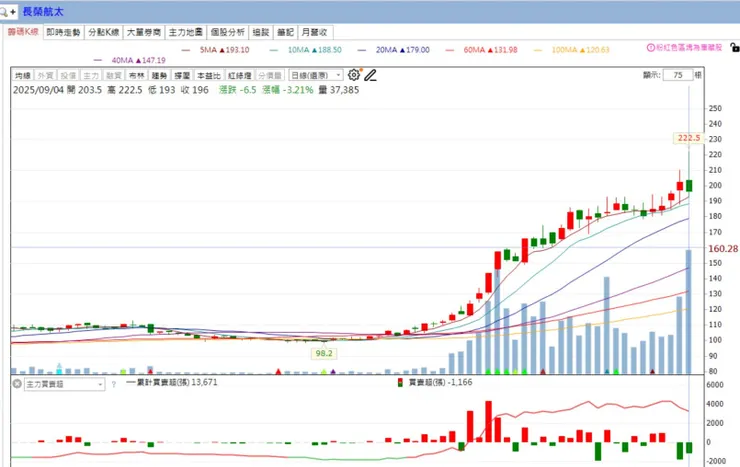
Task: Click the 長榮航太 stock title
Action: [x=43, y=12]
